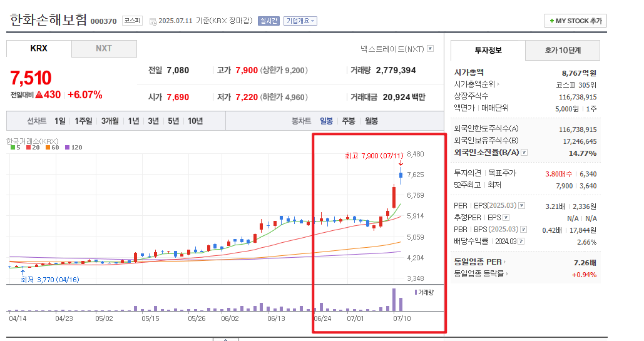The height and width of the screenshot is (341, 644).
Task: Switch to 월봉 monthly candle chart
Action: coord(371,121)
